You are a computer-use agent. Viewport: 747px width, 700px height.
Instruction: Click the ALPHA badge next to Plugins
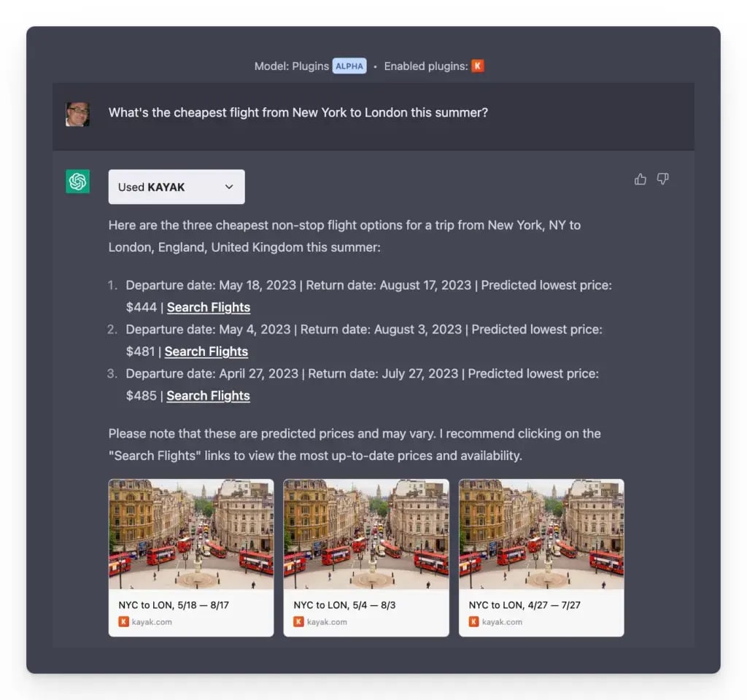pyautogui.click(x=349, y=66)
